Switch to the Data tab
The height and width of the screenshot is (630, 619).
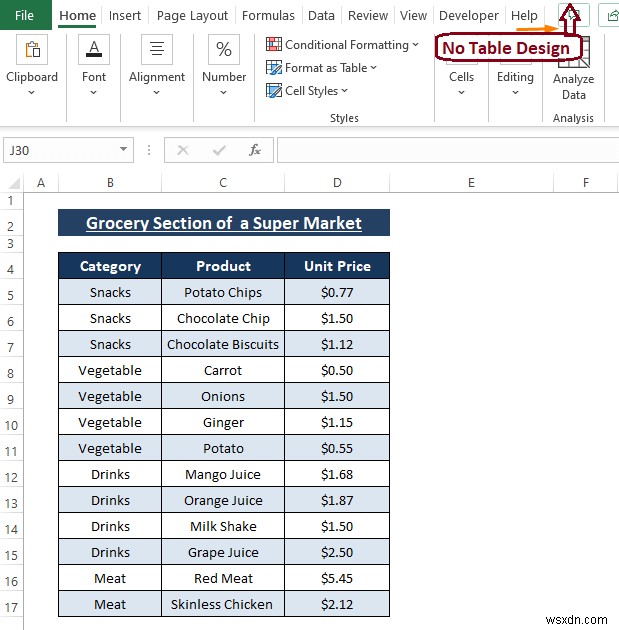click(321, 15)
